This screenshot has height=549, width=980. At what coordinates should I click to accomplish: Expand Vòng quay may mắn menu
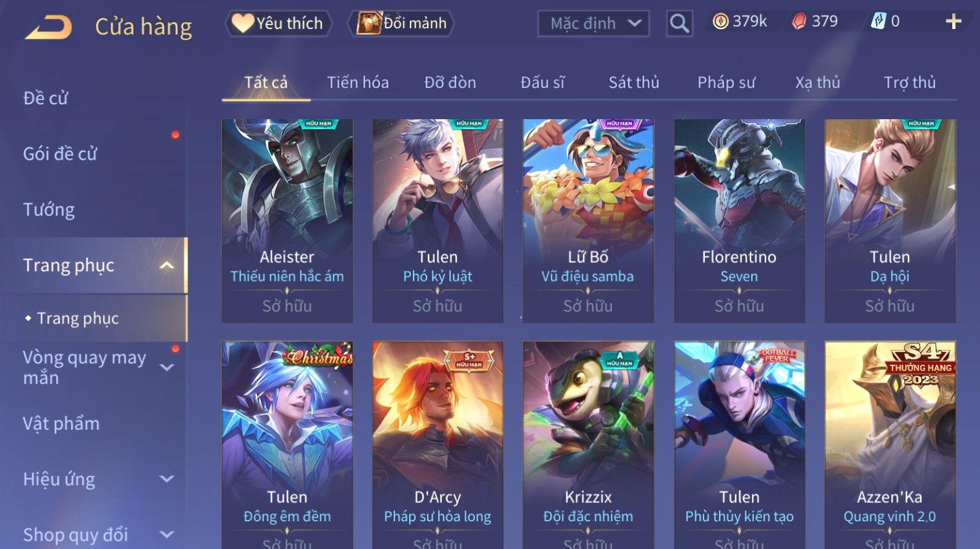pos(166,367)
